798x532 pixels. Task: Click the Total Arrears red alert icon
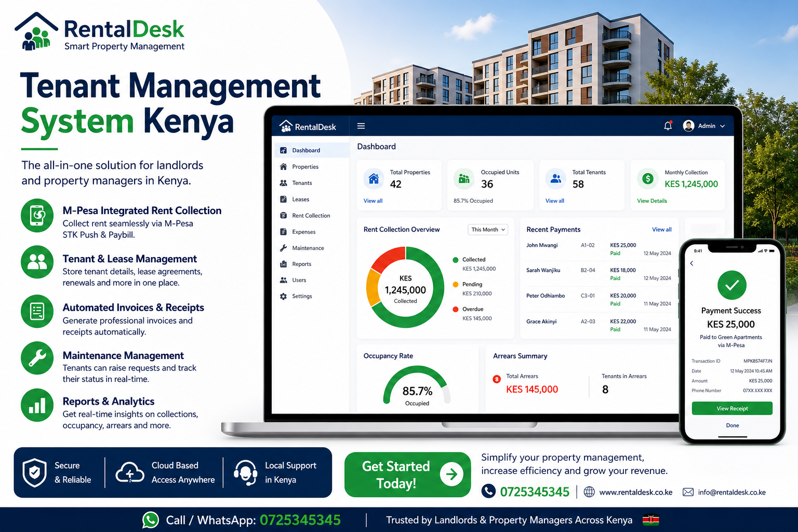pyautogui.click(x=497, y=379)
